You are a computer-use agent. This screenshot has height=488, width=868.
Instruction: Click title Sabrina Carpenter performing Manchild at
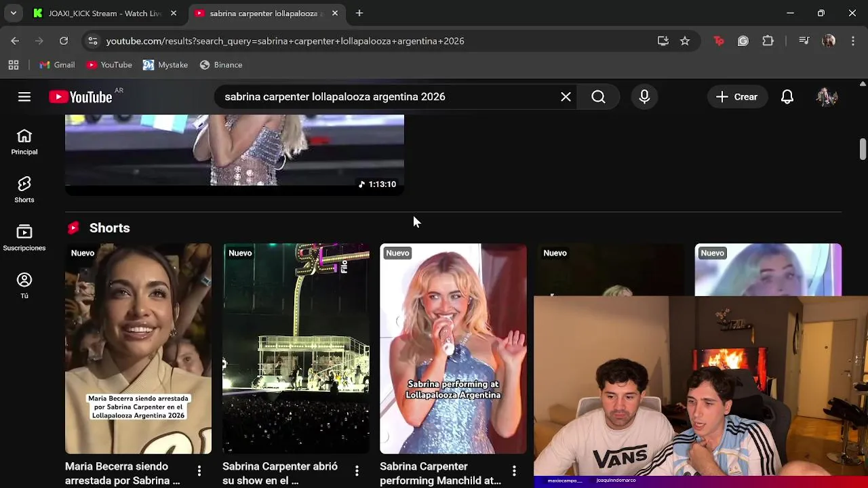[440, 474]
